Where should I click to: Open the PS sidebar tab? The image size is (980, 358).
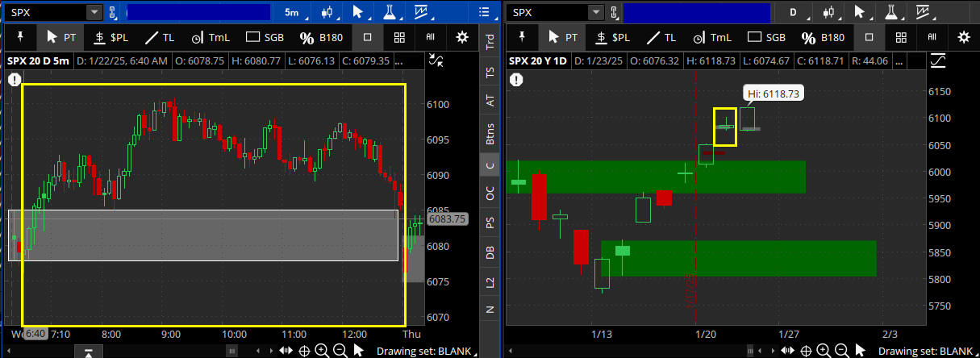coord(489,223)
